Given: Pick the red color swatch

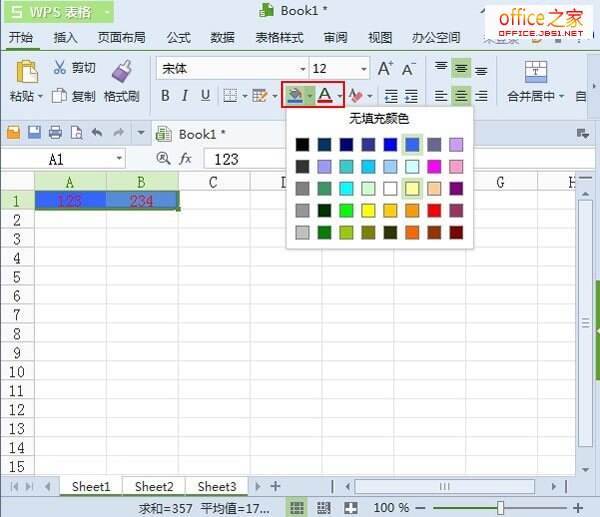Looking at the screenshot, I should pyautogui.click(x=434, y=210).
